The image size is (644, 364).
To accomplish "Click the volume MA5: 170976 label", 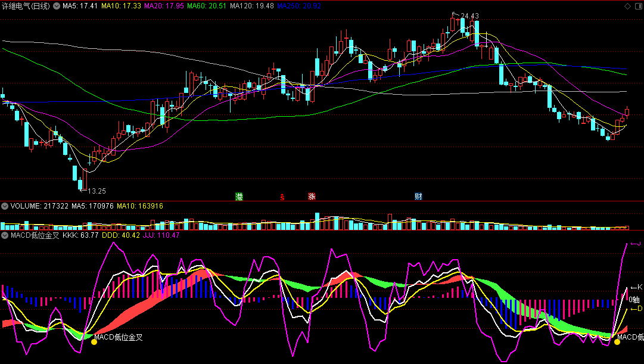I will [x=92, y=206].
